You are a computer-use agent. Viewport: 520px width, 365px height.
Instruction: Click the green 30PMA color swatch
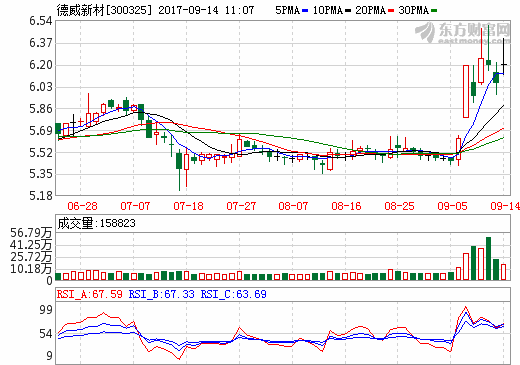coord(434,11)
